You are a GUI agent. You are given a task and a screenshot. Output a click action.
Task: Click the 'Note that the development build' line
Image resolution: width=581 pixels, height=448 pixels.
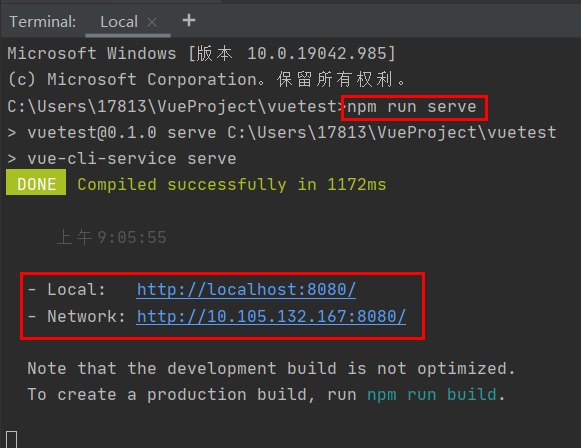click(271, 369)
